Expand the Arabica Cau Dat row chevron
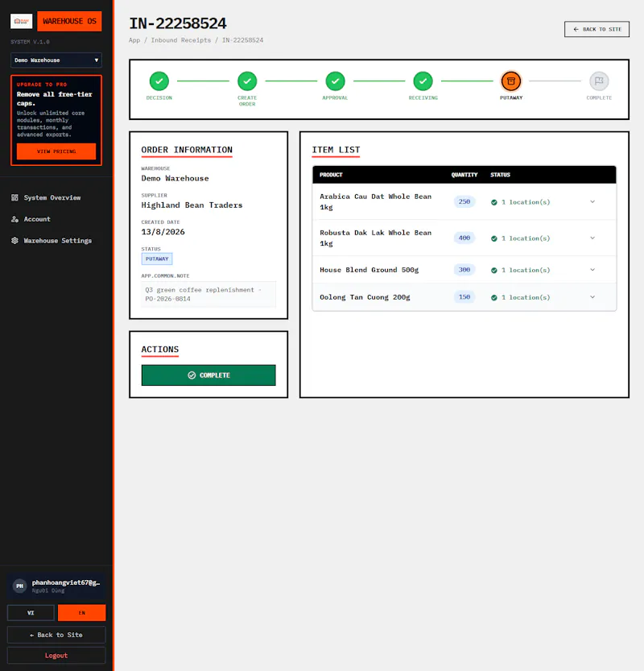The width and height of the screenshot is (644, 671). tap(592, 201)
